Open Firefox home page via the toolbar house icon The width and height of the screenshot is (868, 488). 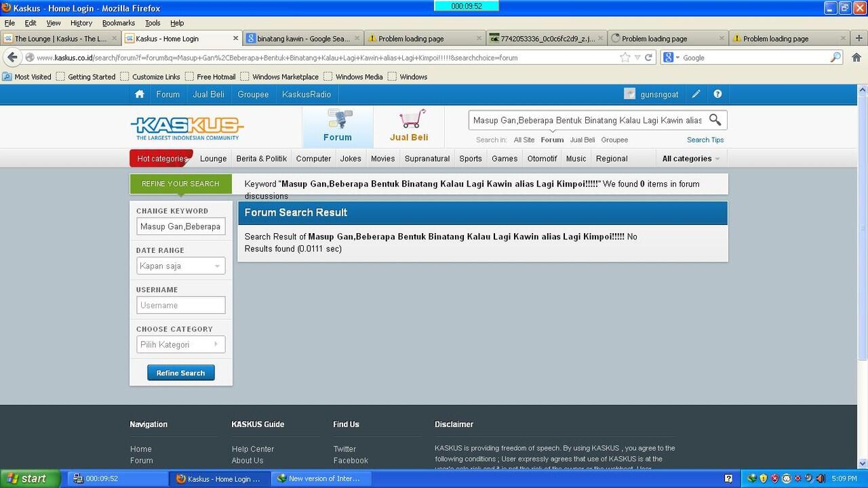(x=856, y=58)
